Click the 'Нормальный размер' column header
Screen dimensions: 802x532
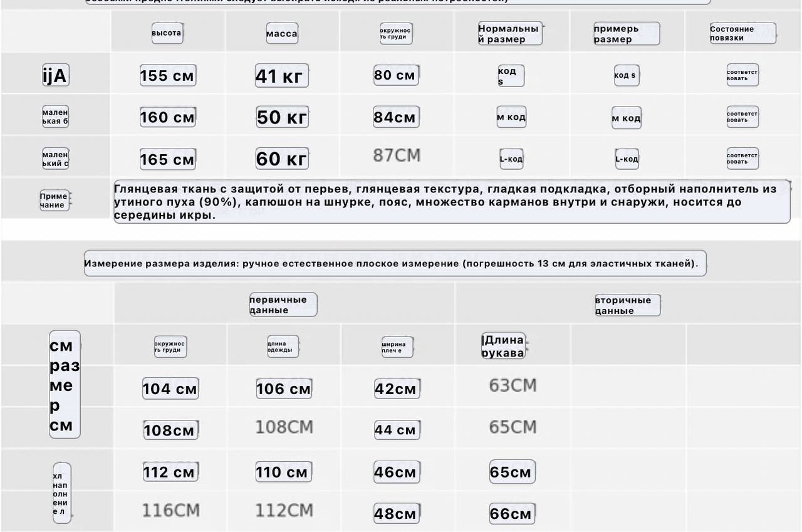pos(510,33)
